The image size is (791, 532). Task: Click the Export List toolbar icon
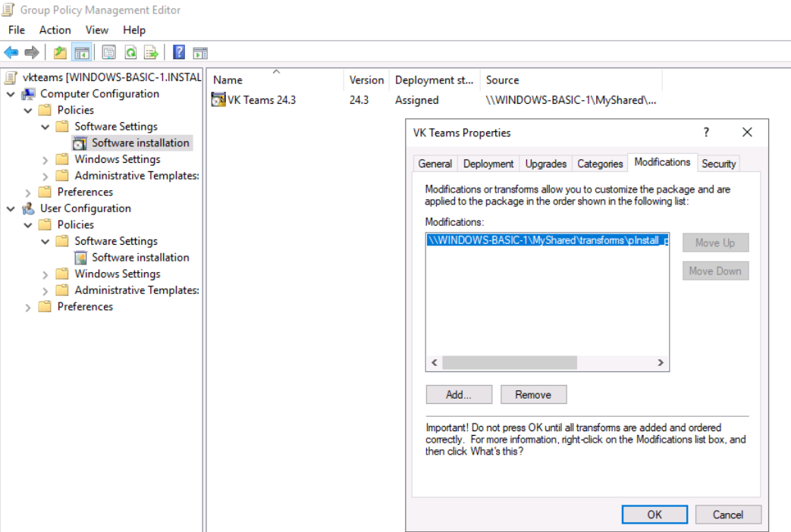coord(152,52)
